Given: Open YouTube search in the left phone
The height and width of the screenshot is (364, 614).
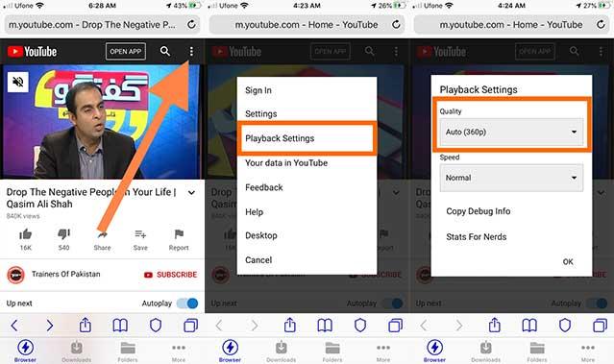Looking at the screenshot, I should pyautogui.click(x=165, y=51).
